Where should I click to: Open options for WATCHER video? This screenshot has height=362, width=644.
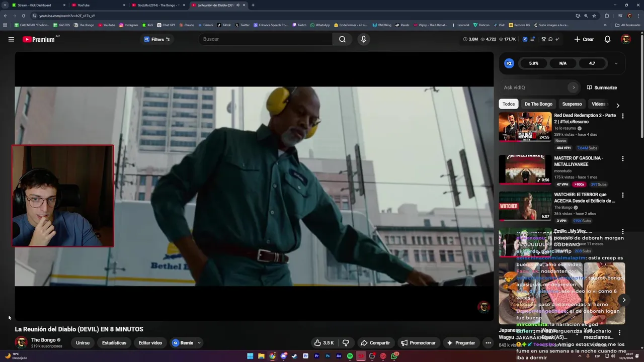point(623,195)
